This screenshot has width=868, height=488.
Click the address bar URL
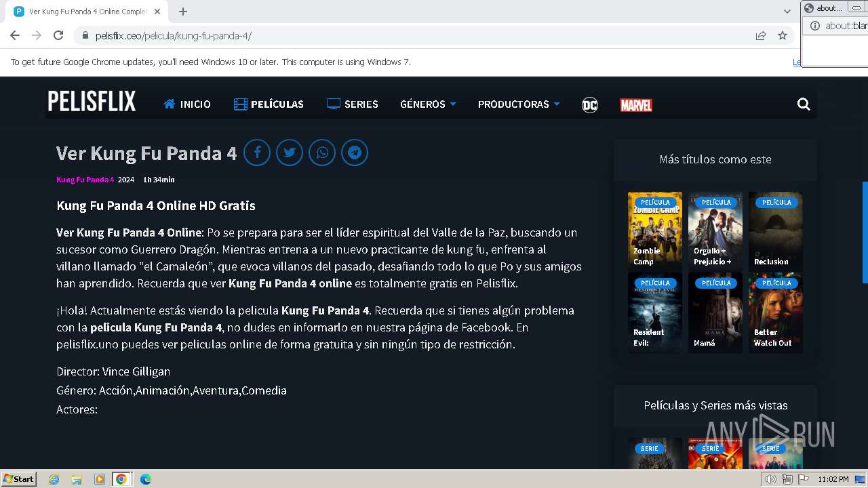(x=174, y=35)
